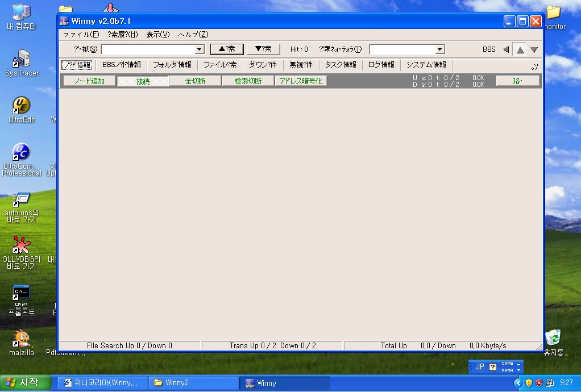Image resolution: width=581 pixels, height=392 pixels.
Task: Switch to the システム情報 tab
Action: click(x=426, y=65)
